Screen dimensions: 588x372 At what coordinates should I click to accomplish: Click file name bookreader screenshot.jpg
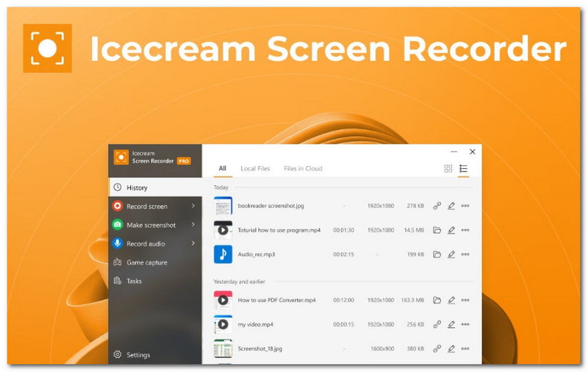(270, 206)
